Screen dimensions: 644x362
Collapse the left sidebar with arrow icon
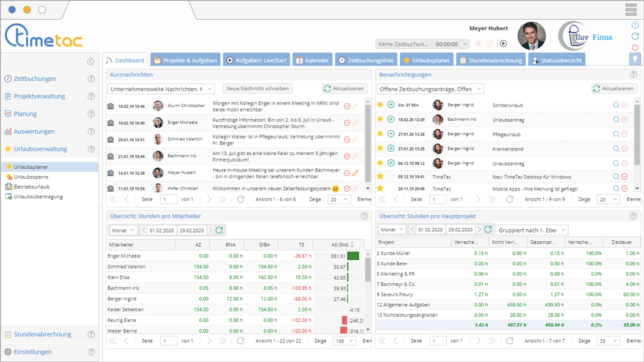tap(91, 62)
